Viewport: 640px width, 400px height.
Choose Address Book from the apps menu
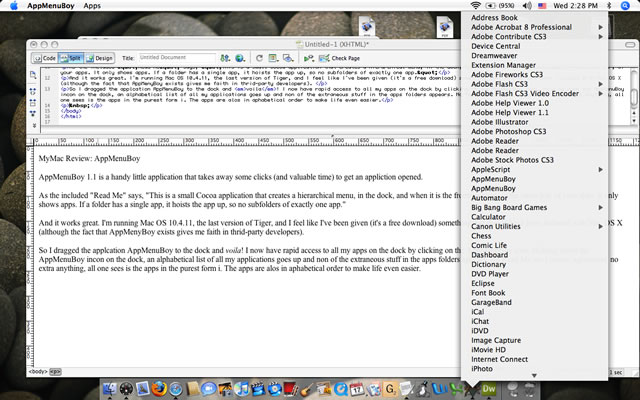coord(534,18)
